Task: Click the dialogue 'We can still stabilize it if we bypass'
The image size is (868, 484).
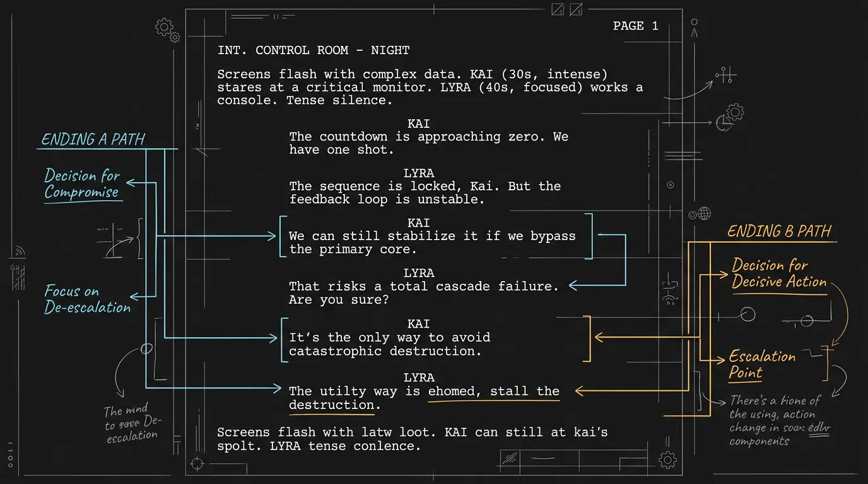Action: click(432, 236)
